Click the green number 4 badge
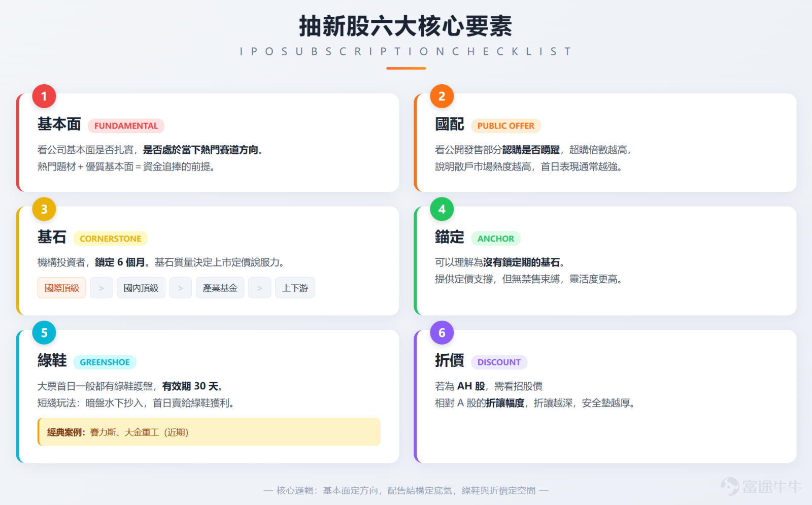The height and width of the screenshot is (505, 812). tap(442, 209)
